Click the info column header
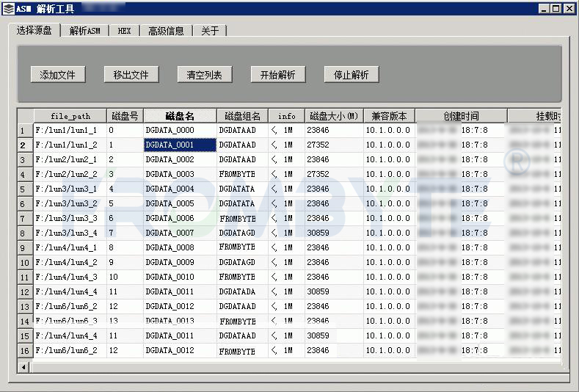This screenshot has height=392, width=579. 286,116
